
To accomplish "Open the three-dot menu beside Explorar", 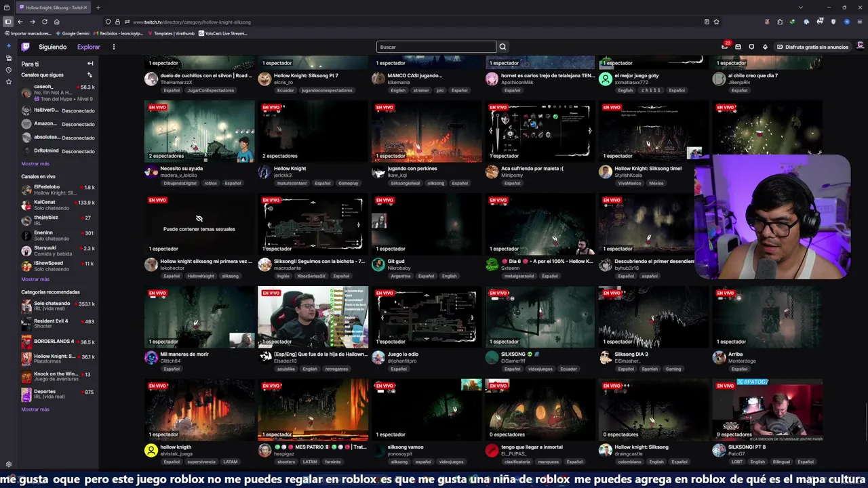I will (x=114, y=47).
